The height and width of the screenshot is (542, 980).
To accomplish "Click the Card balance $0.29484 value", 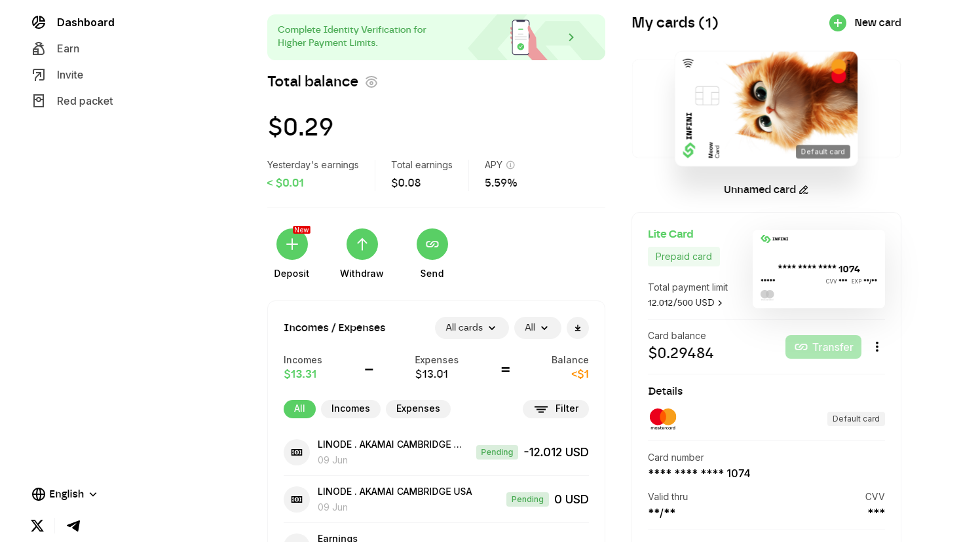I will coord(681,353).
